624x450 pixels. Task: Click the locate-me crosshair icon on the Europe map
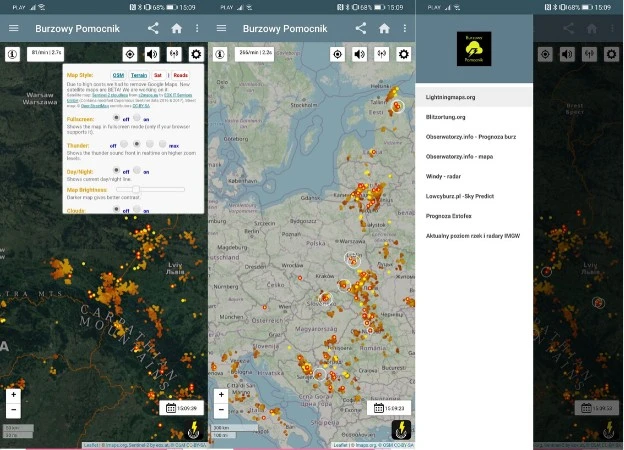click(x=337, y=54)
